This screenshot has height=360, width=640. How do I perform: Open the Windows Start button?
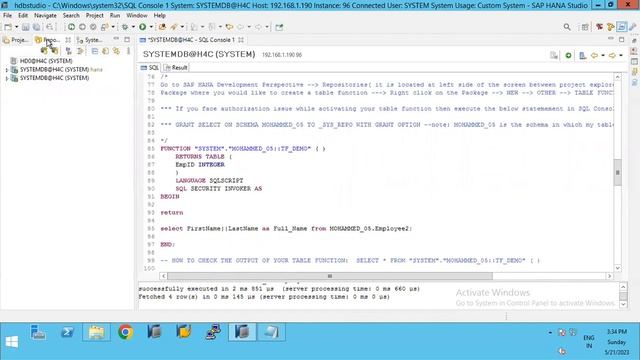[x=12, y=342]
